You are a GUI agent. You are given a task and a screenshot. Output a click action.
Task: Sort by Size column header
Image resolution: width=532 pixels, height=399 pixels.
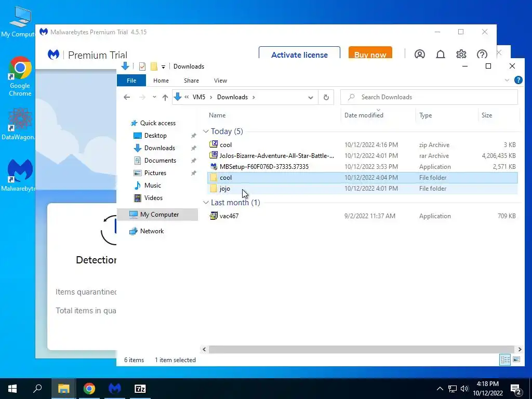[486, 115]
